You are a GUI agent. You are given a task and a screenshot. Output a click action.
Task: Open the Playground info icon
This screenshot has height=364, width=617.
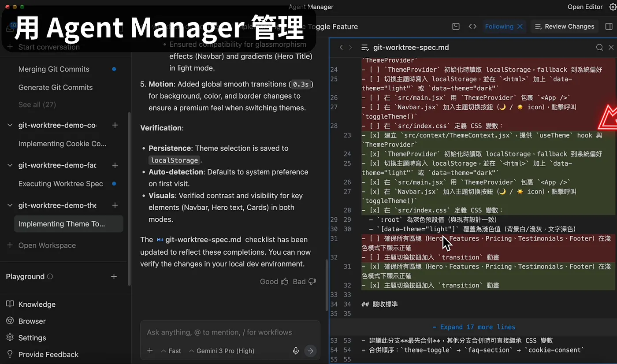[50, 277]
